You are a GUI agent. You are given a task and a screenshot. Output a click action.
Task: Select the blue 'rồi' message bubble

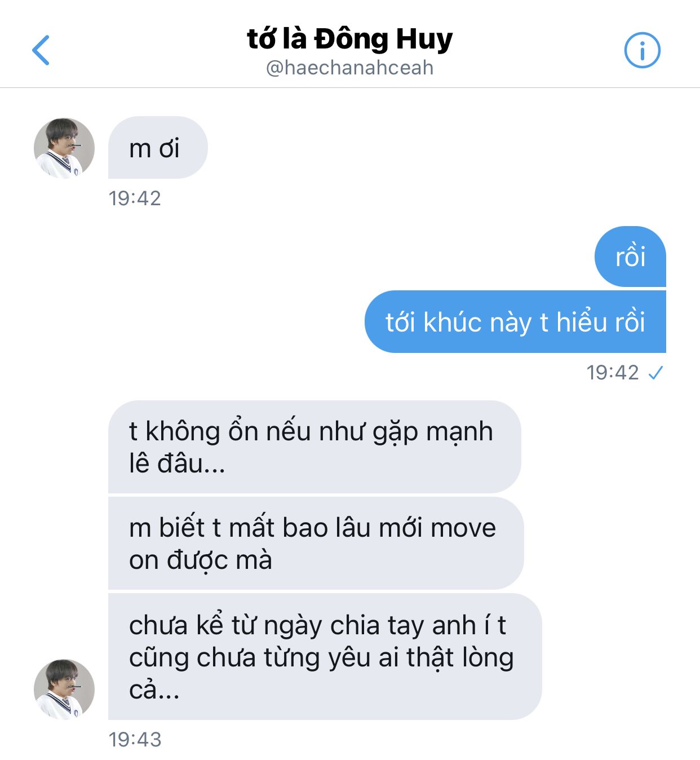pyautogui.click(x=630, y=257)
